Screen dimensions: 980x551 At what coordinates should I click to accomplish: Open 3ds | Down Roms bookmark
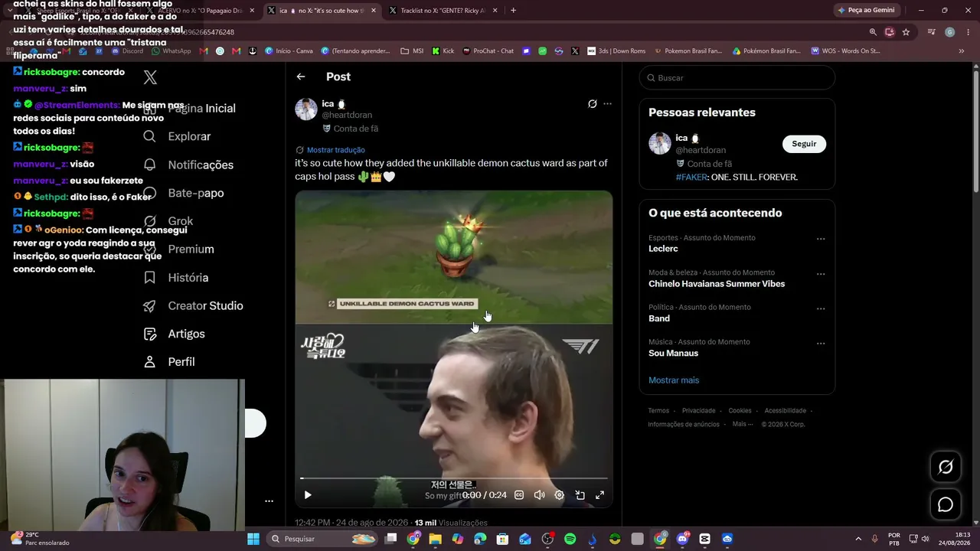pyautogui.click(x=616, y=51)
